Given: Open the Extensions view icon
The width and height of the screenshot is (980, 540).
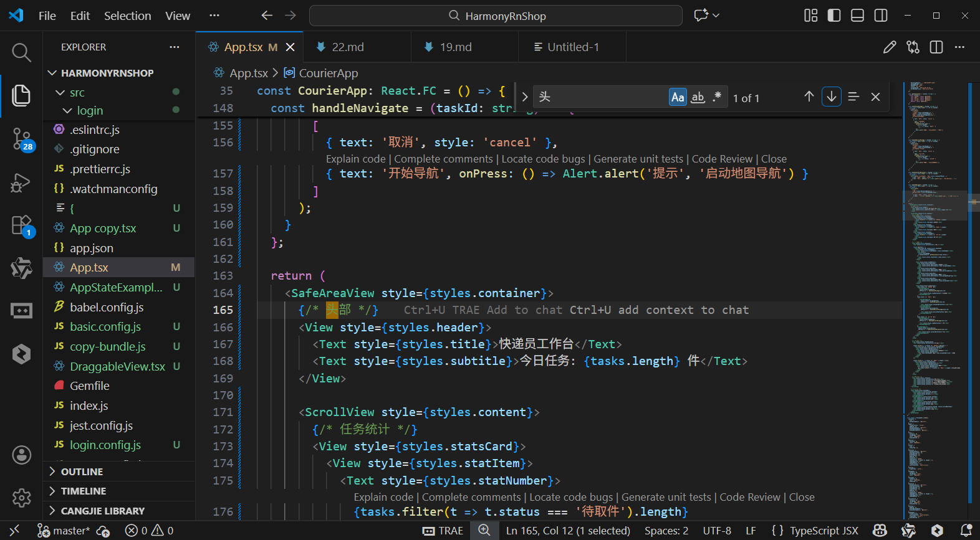Looking at the screenshot, I should pyautogui.click(x=21, y=225).
